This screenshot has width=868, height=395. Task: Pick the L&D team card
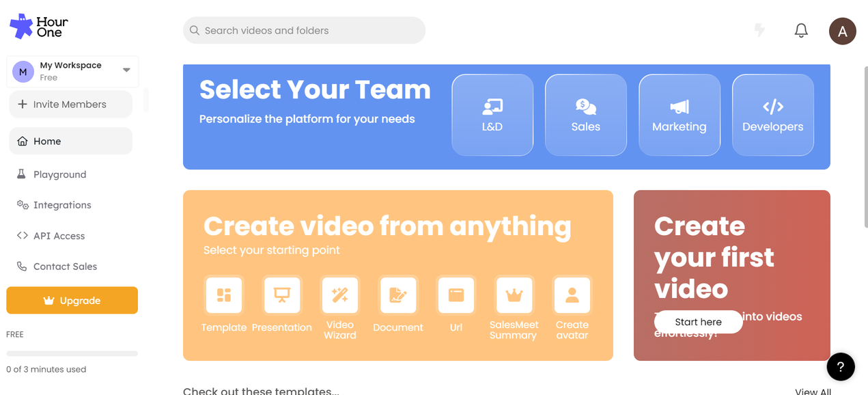492,115
